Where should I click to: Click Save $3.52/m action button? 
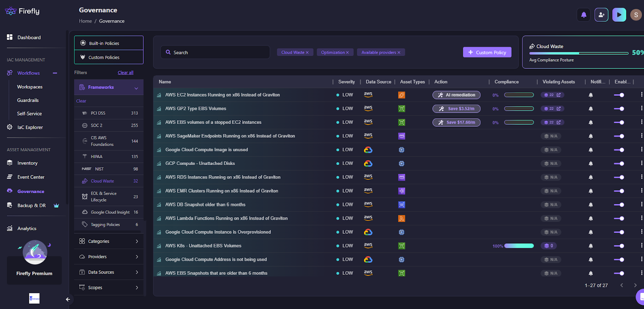click(x=456, y=109)
